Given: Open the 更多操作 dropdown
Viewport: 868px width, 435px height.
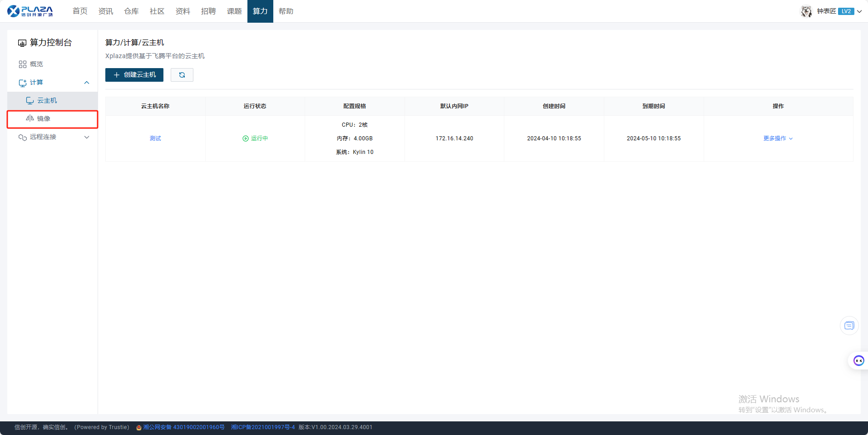Looking at the screenshot, I should click(778, 138).
